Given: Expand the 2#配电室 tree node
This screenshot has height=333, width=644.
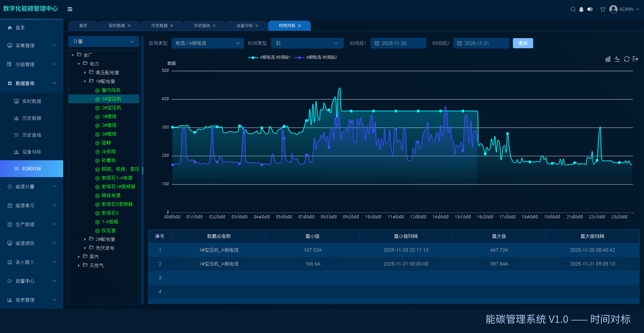Looking at the screenshot, I should 85,239.
